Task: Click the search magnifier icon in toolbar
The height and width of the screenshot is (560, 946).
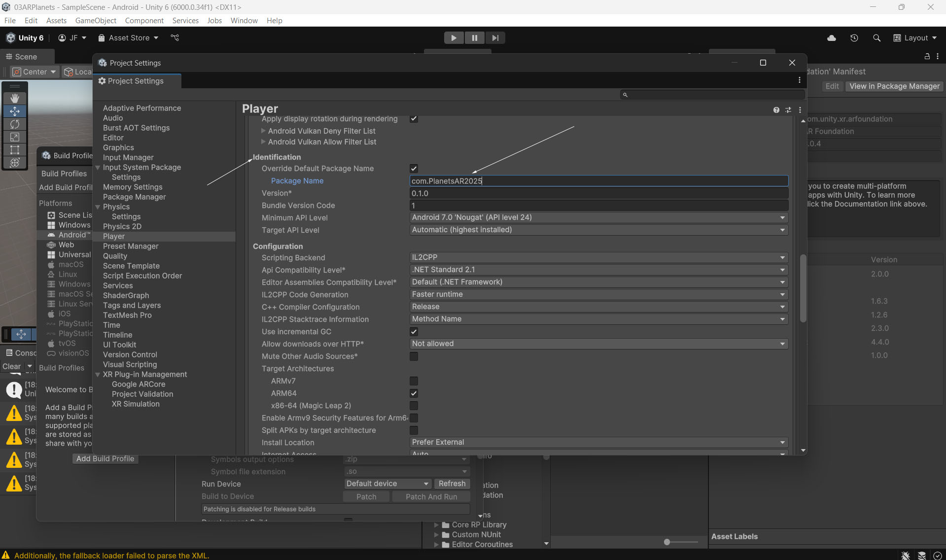Action: coord(876,38)
